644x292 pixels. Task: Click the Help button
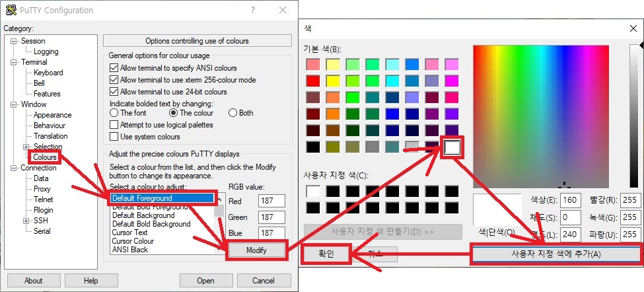click(90, 281)
